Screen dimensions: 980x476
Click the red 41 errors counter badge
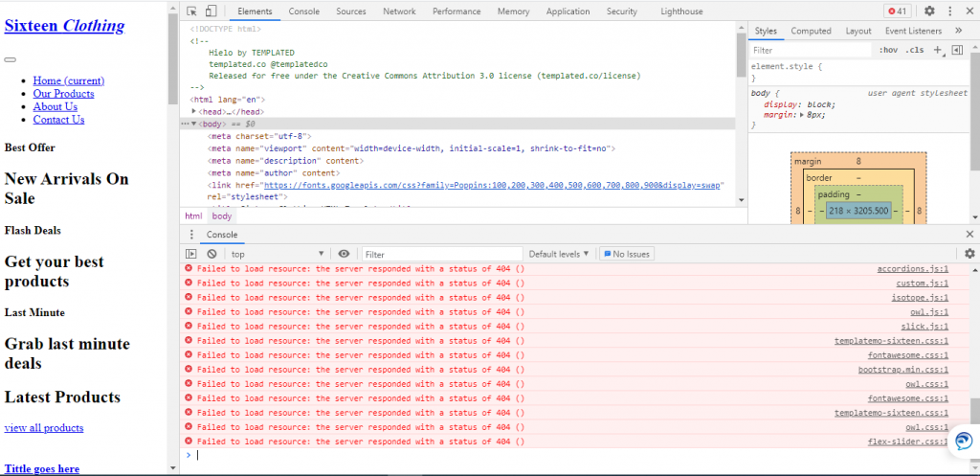[898, 11]
